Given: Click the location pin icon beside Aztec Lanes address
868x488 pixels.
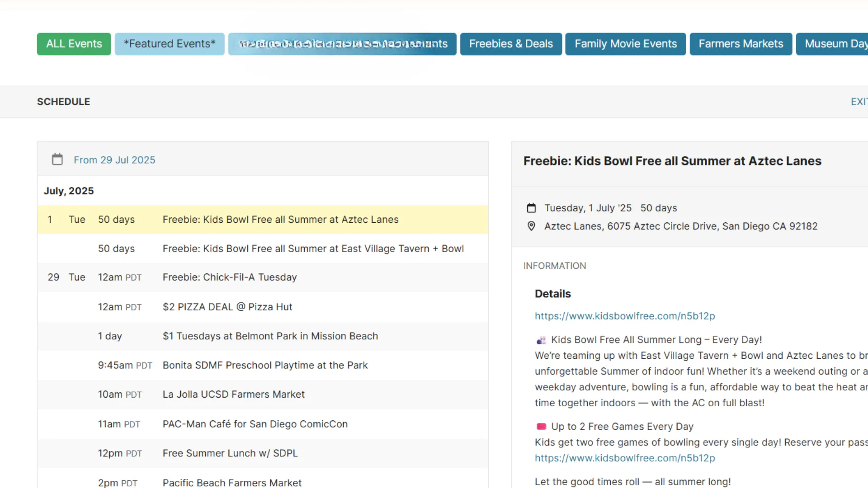Looking at the screenshot, I should [531, 226].
